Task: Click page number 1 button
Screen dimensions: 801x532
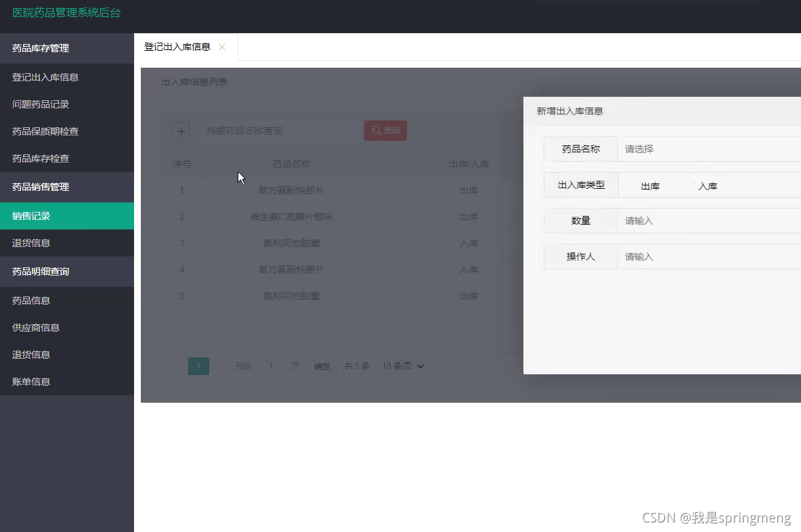Action: [x=198, y=366]
